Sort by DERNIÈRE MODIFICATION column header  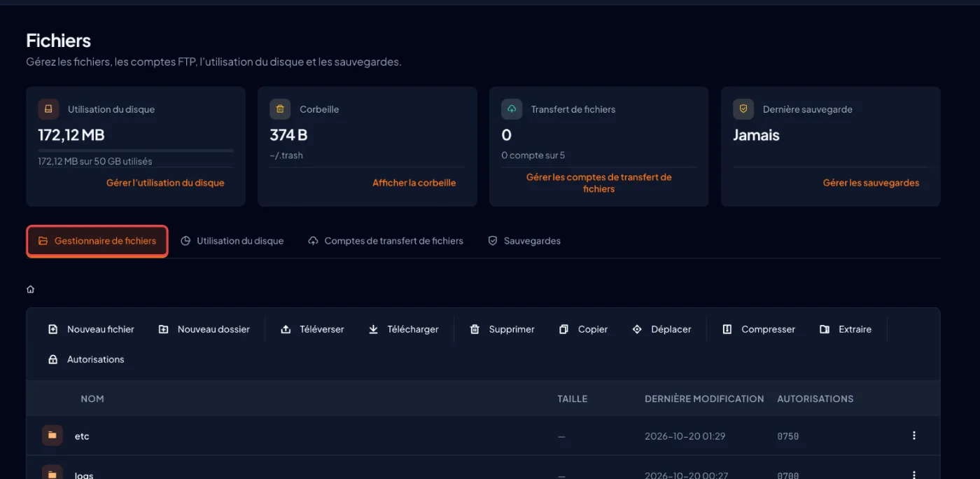point(704,398)
